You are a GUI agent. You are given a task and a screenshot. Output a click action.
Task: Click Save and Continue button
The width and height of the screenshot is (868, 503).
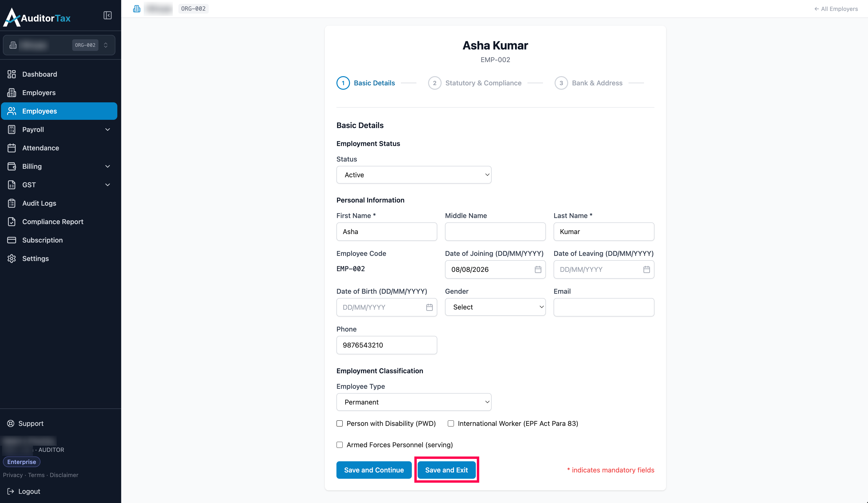point(374,470)
